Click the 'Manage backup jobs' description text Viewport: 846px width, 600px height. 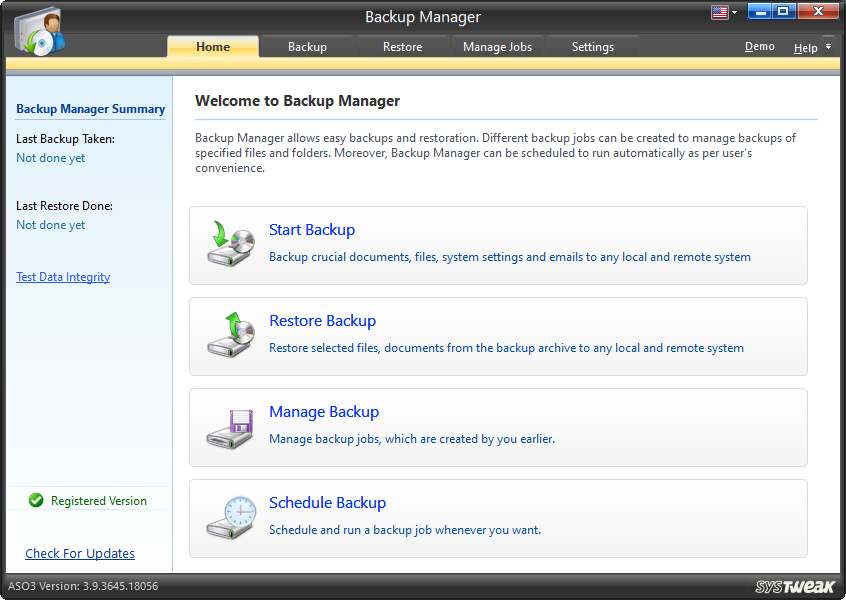[x=412, y=439]
